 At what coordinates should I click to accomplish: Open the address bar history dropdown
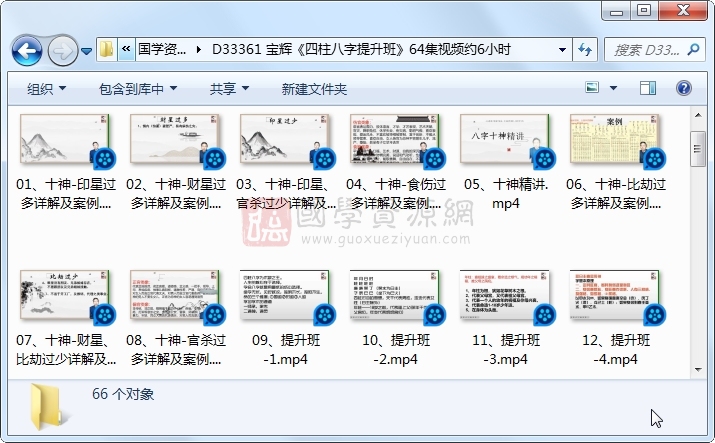tap(562, 49)
